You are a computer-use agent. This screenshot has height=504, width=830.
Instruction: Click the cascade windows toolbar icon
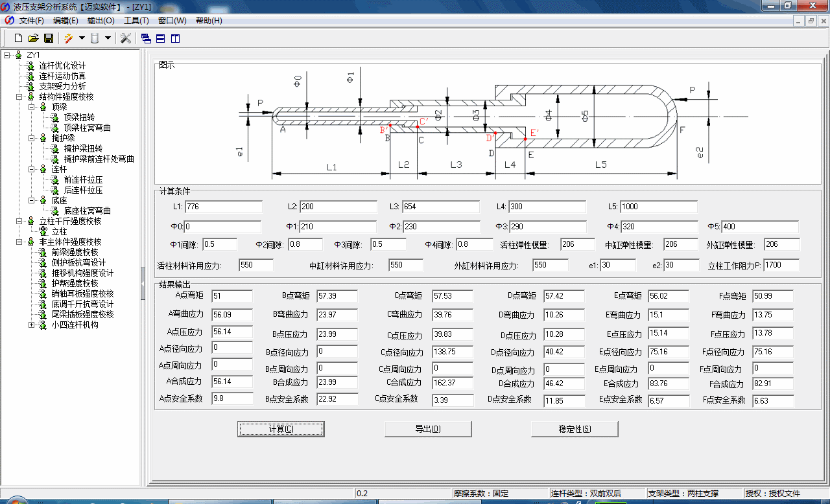(146, 38)
